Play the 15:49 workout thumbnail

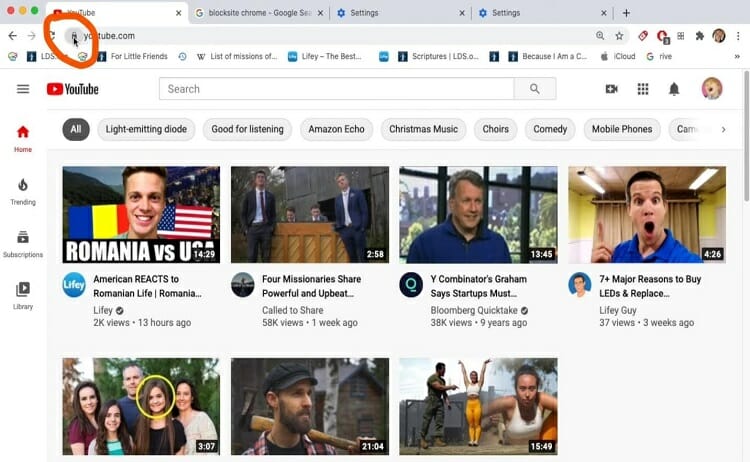[478, 407]
